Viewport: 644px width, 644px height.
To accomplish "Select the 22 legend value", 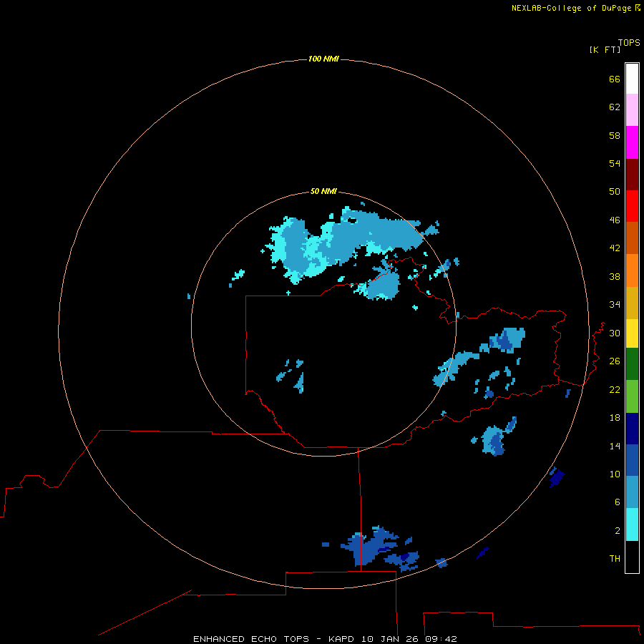I will [615, 390].
